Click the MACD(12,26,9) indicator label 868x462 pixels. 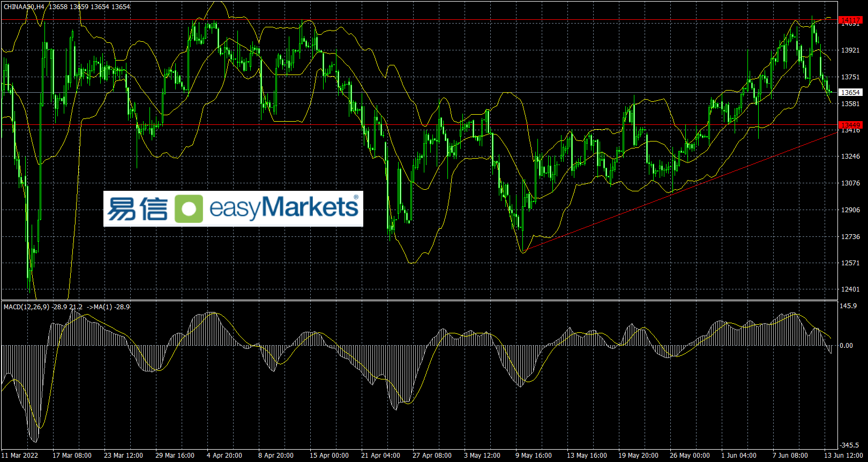26,307
